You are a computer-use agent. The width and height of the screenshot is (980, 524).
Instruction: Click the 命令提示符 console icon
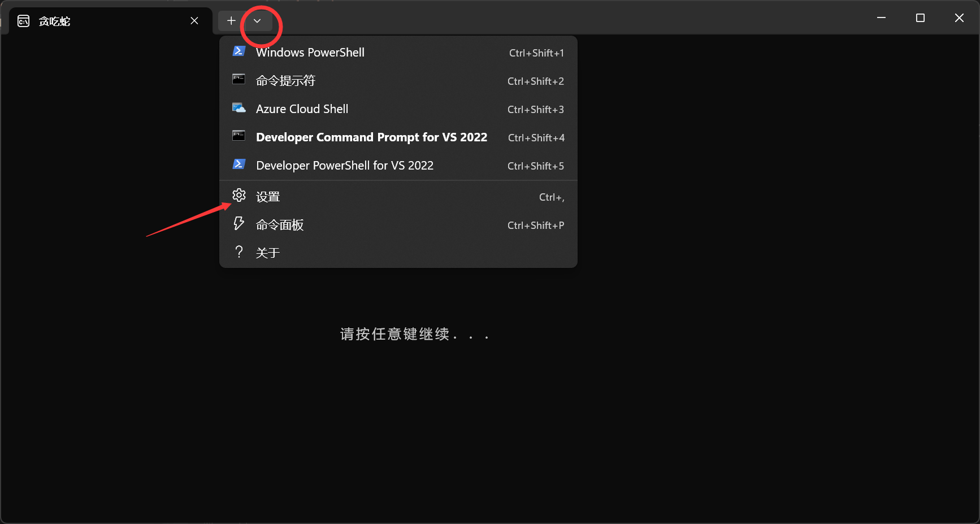[239, 80]
